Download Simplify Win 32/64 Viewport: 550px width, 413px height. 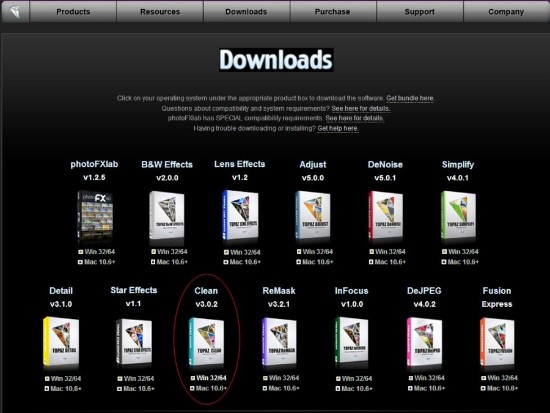click(460, 252)
